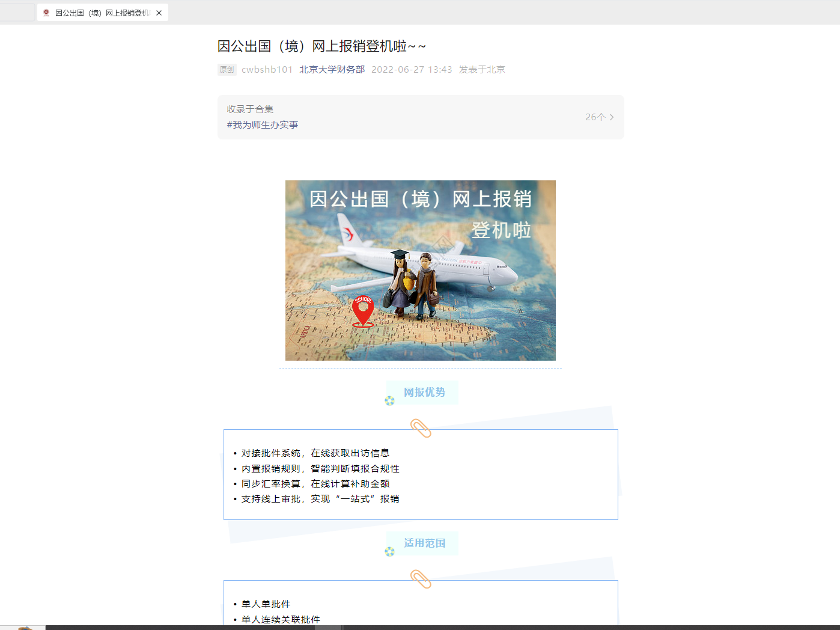840x630 pixels.
Task: Click the flower icon beside 网报优势 heading
Action: (389, 400)
